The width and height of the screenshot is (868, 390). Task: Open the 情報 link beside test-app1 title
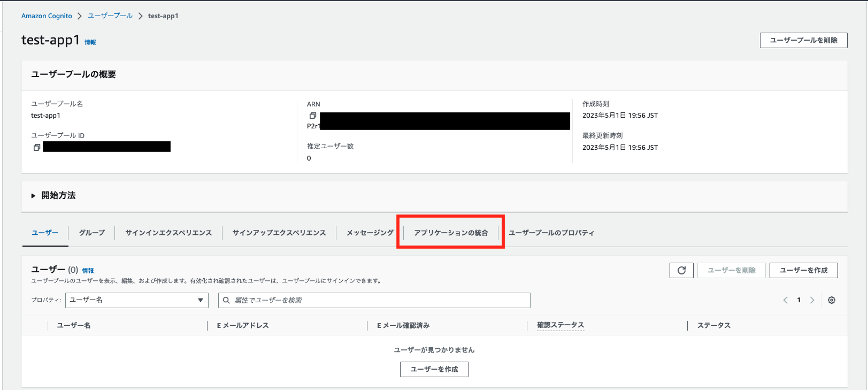(x=90, y=42)
